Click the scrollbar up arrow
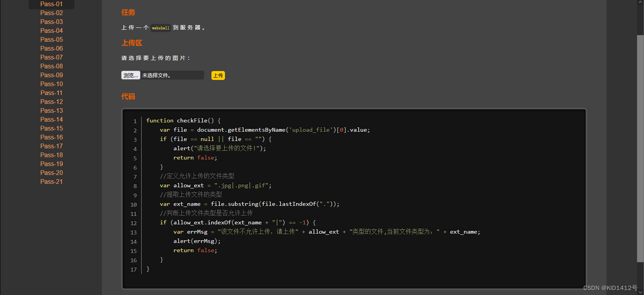This screenshot has height=295, width=644. point(641,3)
